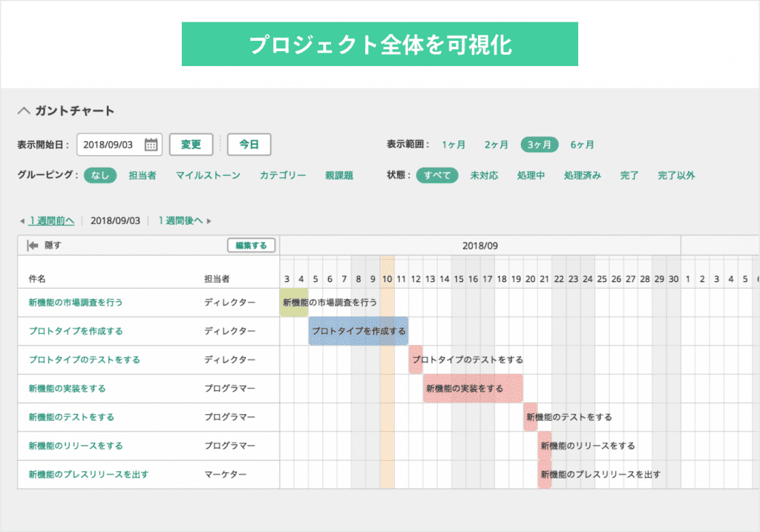Screen dimensions: 760x532
Task: Go to 1週間前へ link
Action: pos(51,221)
